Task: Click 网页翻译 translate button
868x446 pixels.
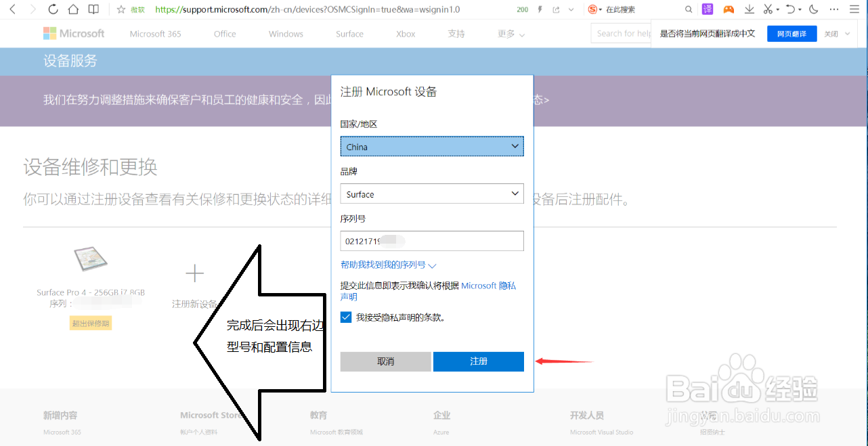Action: point(791,34)
